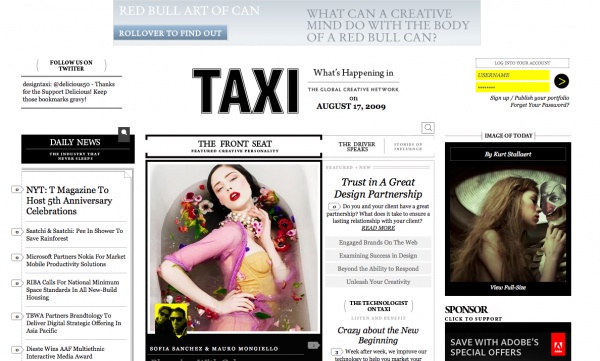600x361 pixels.
Task: Click the Daily News magnifier search icon
Action: click(124, 134)
